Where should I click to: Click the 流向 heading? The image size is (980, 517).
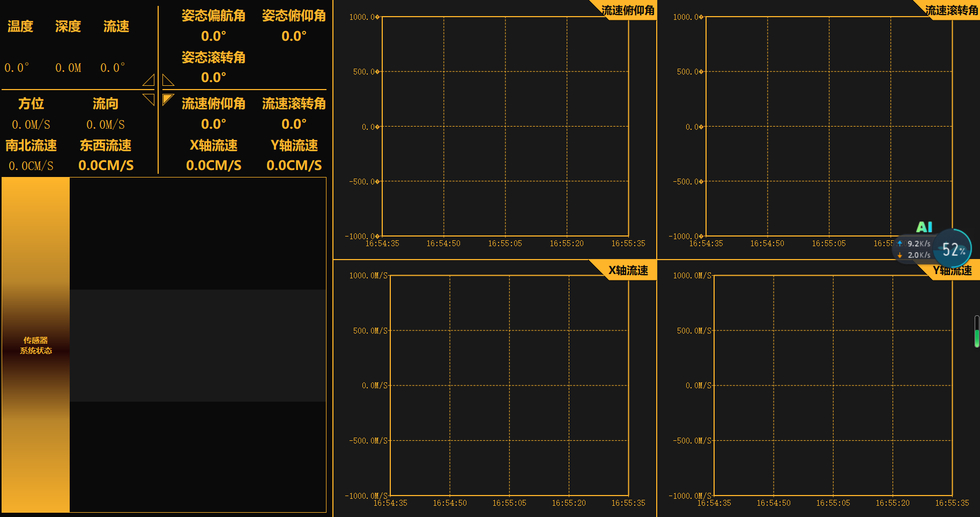coord(106,104)
